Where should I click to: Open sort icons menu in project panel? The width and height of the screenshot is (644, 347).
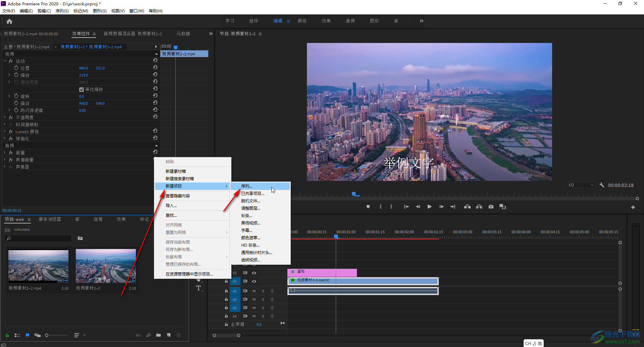click(x=76, y=335)
